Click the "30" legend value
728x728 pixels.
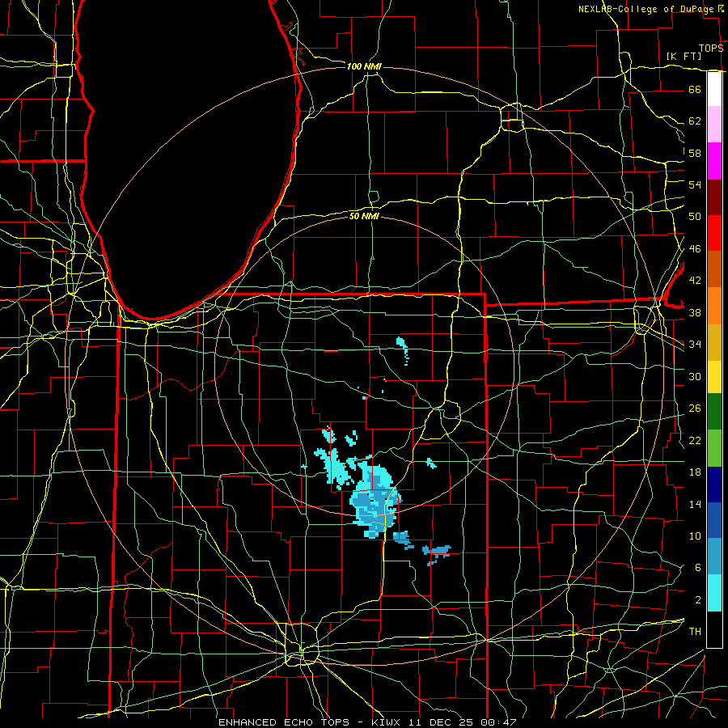coord(695,376)
